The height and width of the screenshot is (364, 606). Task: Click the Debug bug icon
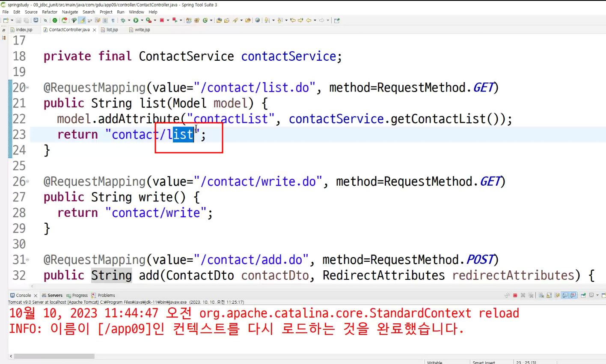123,20
